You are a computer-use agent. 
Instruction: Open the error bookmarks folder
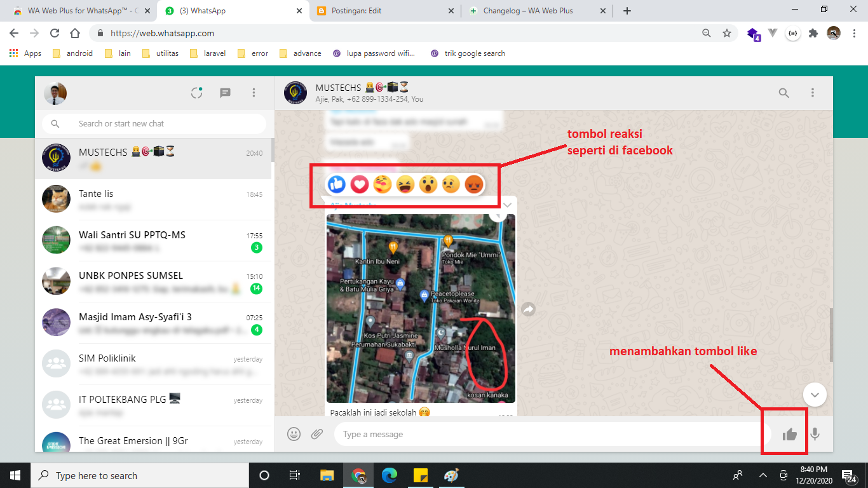click(253, 53)
